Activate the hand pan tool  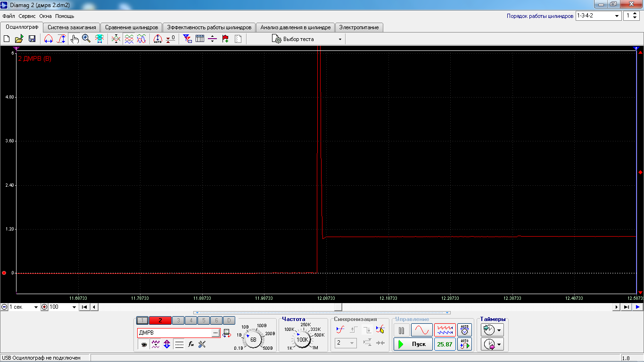(x=74, y=39)
